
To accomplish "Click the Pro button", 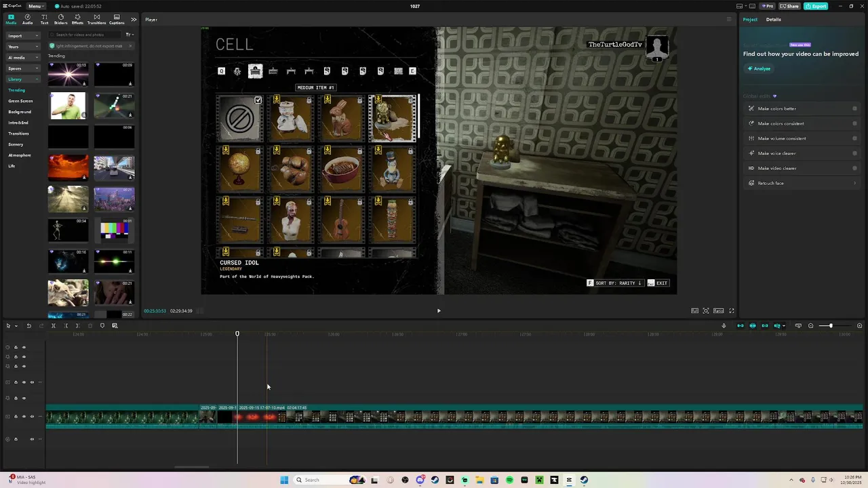I will click(768, 6).
